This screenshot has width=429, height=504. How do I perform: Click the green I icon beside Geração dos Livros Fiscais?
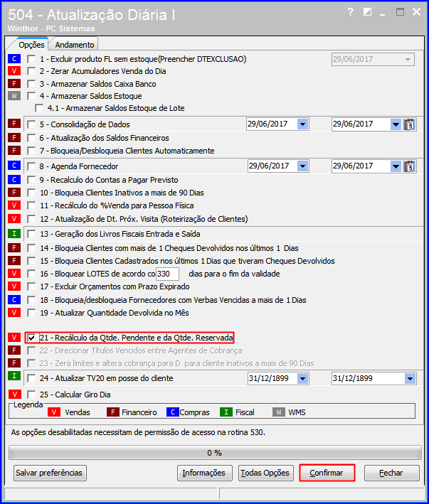[x=14, y=233]
